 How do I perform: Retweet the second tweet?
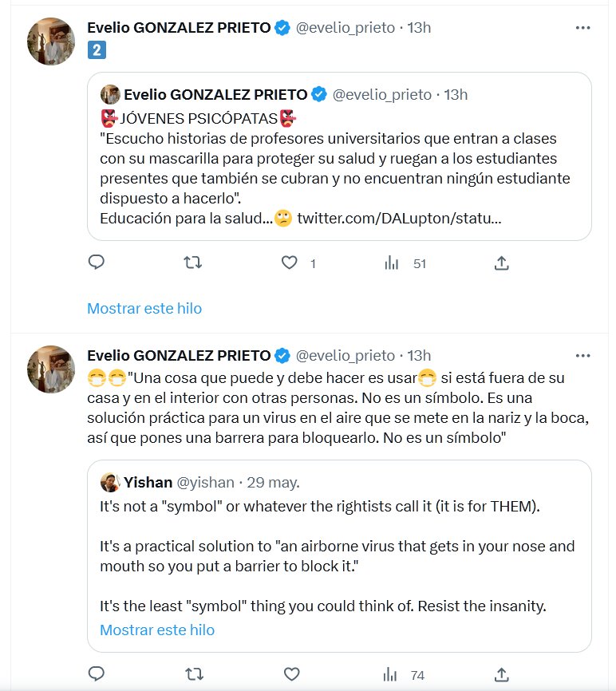[x=193, y=675]
